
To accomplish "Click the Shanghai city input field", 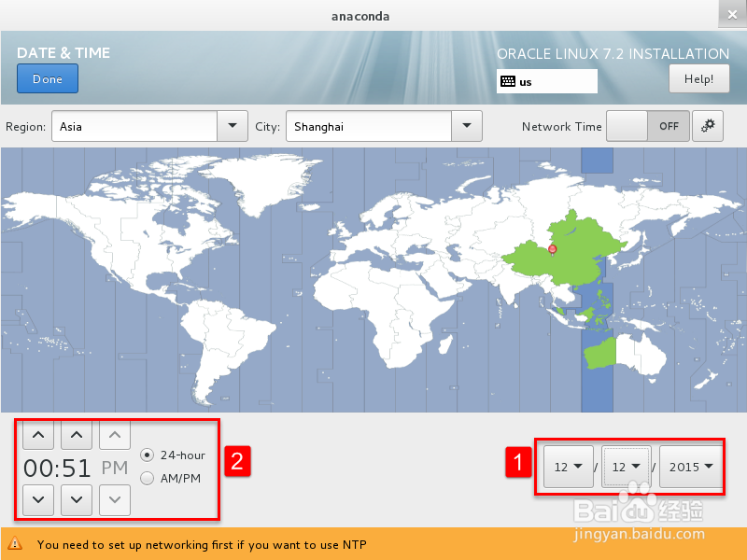I will tap(369, 126).
